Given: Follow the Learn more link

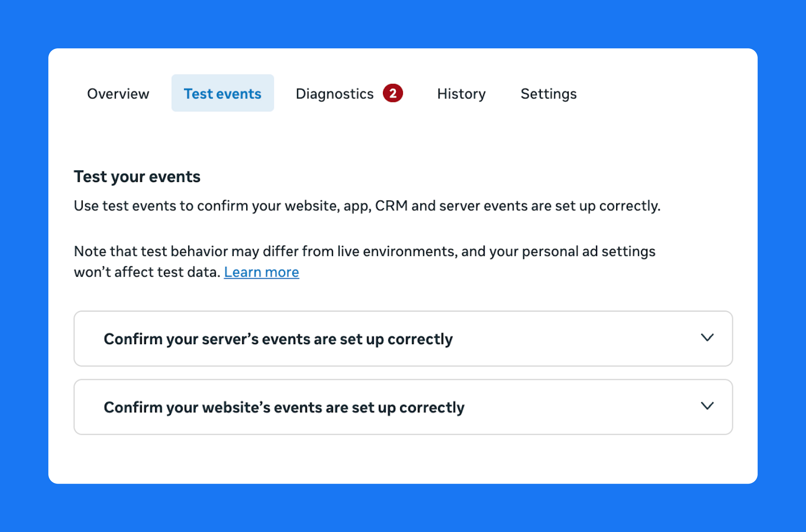Looking at the screenshot, I should [x=261, y=272].
